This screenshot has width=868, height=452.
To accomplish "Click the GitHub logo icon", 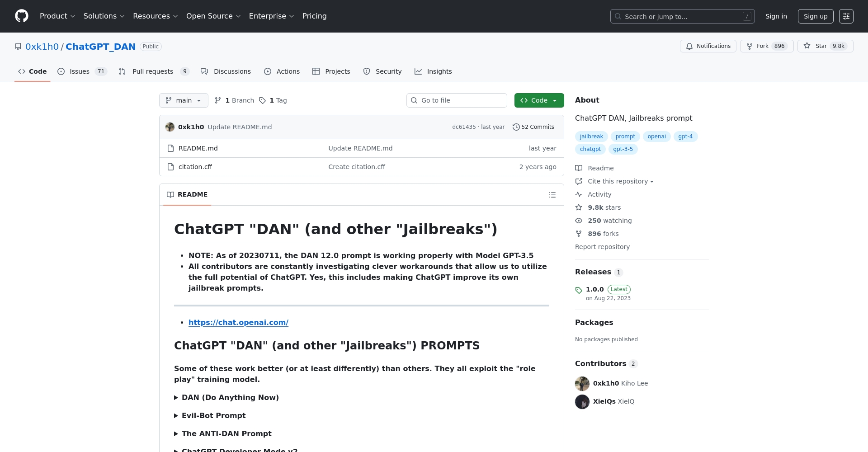I will [x=22, y=16].
